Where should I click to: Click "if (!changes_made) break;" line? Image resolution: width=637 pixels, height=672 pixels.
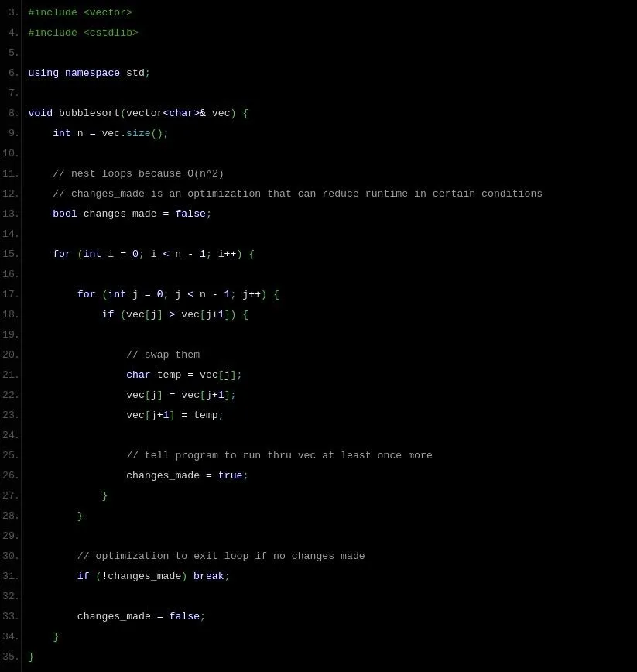point(153,576)
